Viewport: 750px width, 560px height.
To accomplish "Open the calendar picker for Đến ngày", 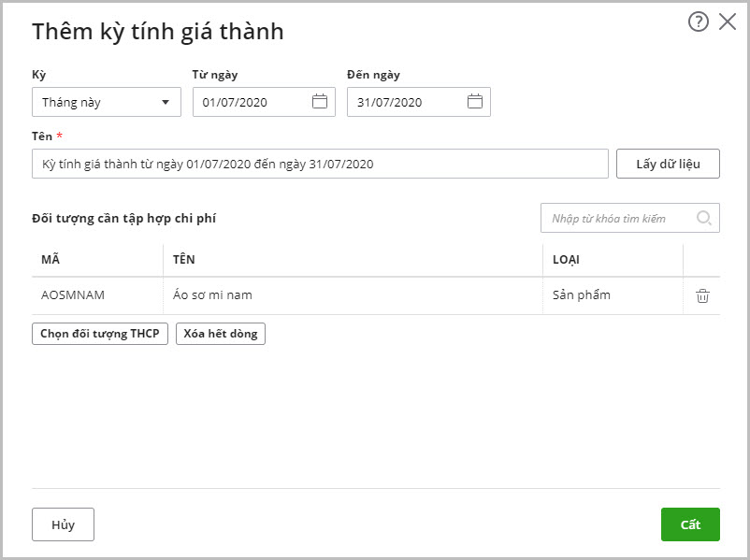I will (x=475, y=102).
